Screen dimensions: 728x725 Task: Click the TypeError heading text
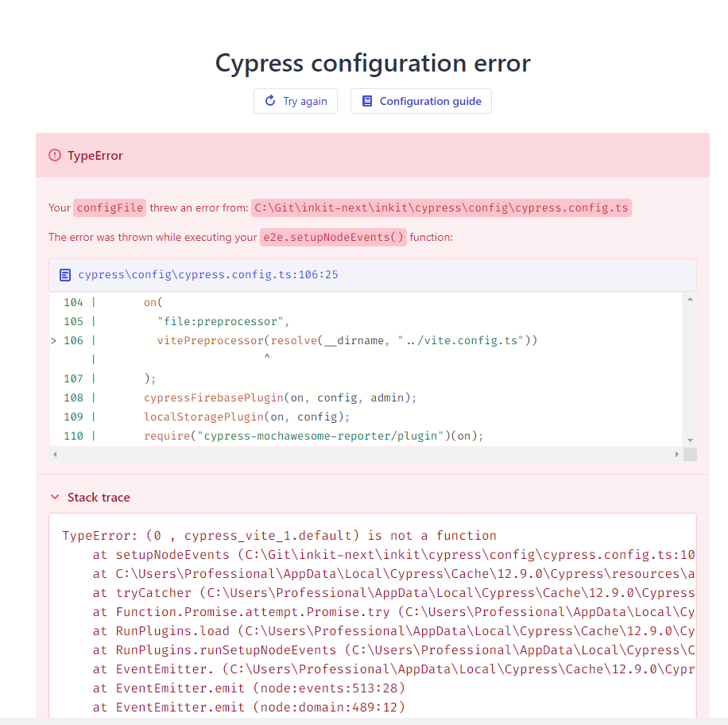95,155
